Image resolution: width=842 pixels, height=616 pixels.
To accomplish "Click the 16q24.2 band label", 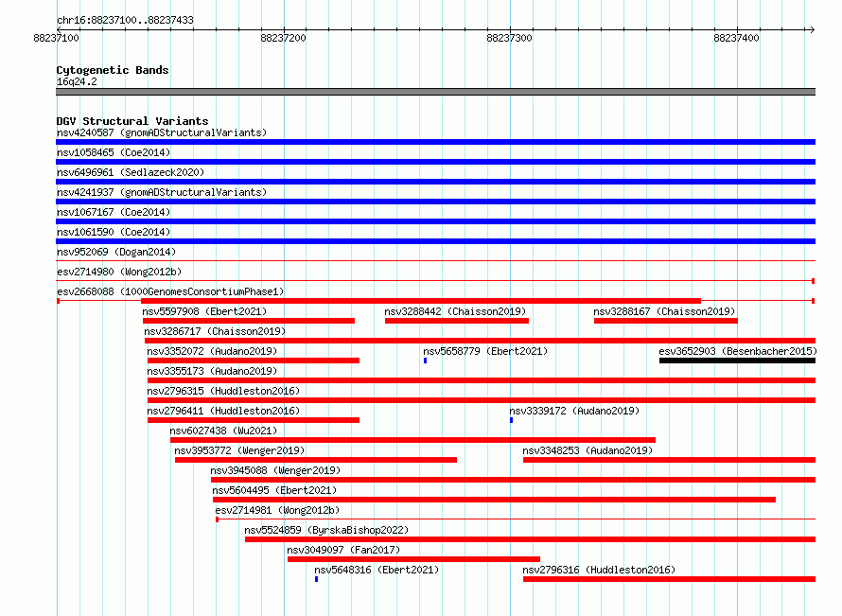I will point(77,81).
